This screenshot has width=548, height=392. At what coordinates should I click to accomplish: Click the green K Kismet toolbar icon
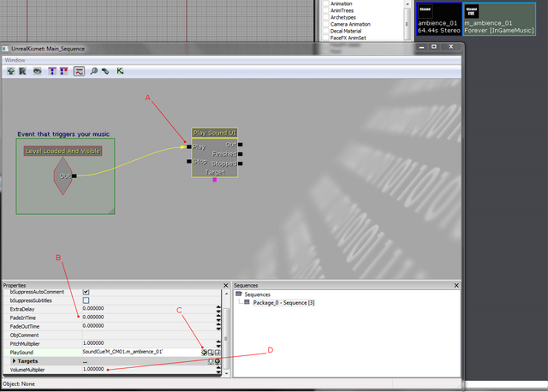point(120,71)
